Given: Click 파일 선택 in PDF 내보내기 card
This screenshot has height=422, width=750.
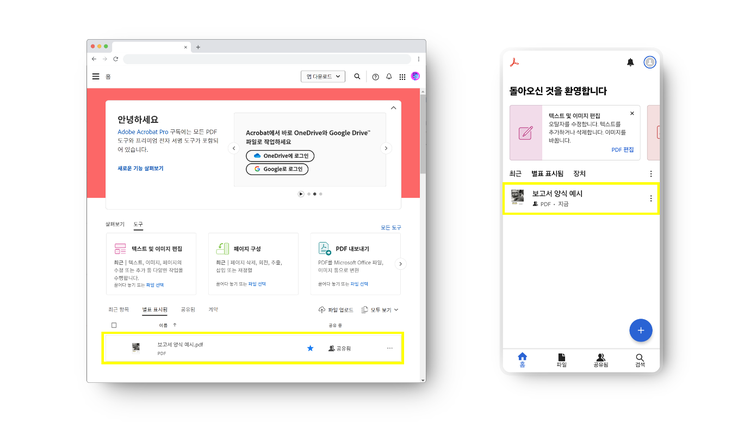Looking at the screenshot, I should 359,284.
